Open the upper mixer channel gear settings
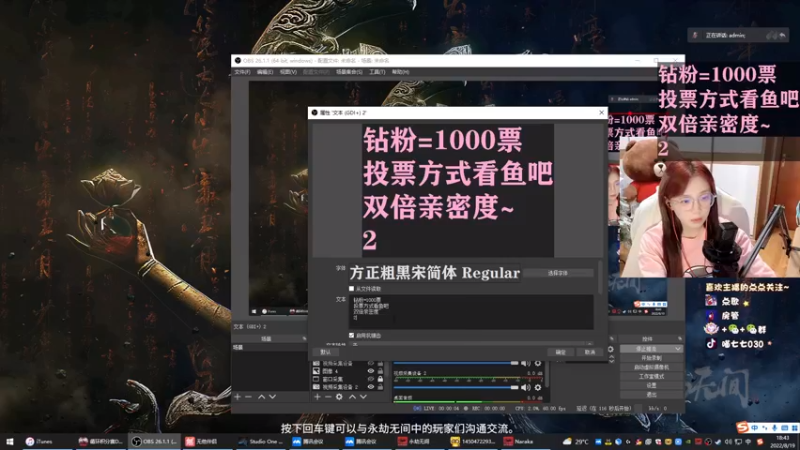800x450 pixels. point(538,363)
